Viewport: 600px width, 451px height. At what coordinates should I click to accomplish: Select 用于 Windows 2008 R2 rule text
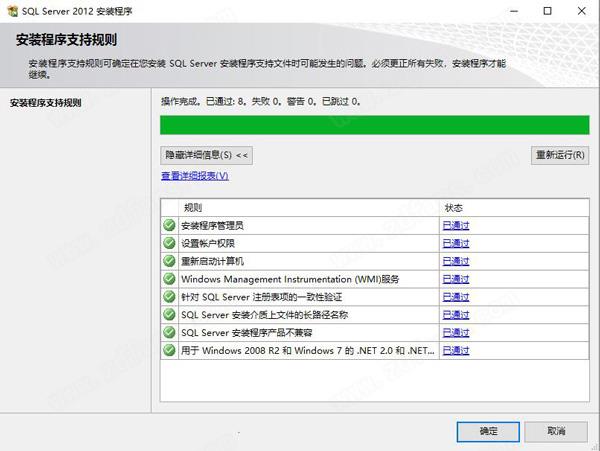click(x=308, y=350)
